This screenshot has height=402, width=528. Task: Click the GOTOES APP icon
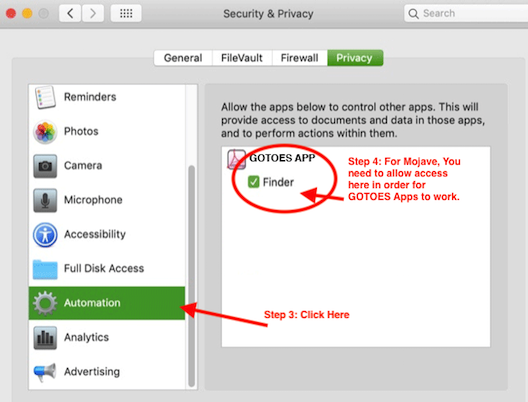pyautogui.click(x=236, y=159)
